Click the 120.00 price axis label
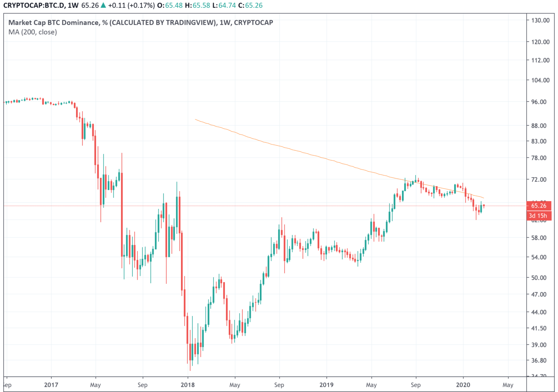 point(540,42)
